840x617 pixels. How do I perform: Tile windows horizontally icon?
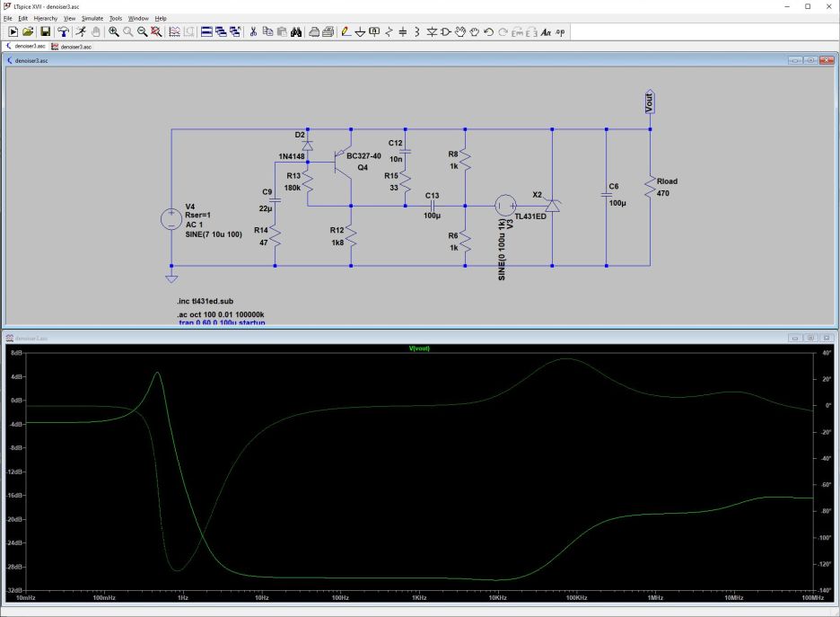206,32
